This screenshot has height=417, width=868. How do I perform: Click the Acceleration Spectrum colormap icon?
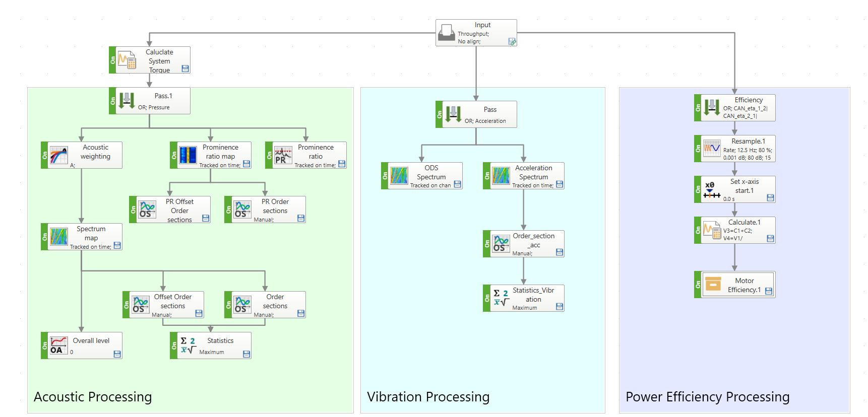tap(501, 176)
